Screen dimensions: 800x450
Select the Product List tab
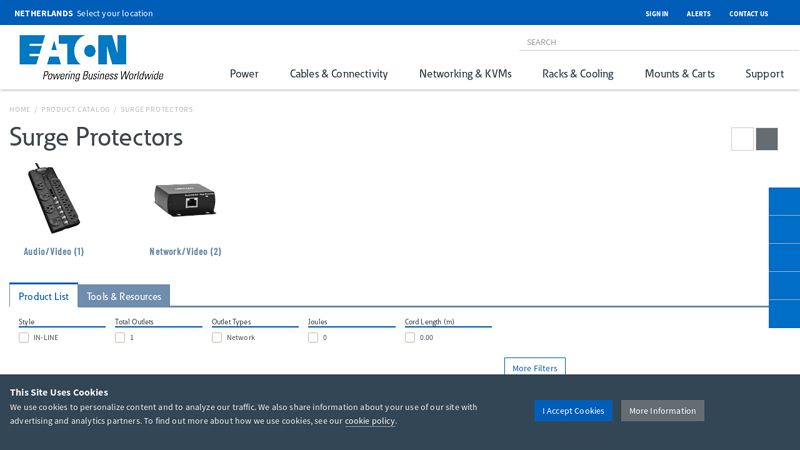click(x=44, y=296)
